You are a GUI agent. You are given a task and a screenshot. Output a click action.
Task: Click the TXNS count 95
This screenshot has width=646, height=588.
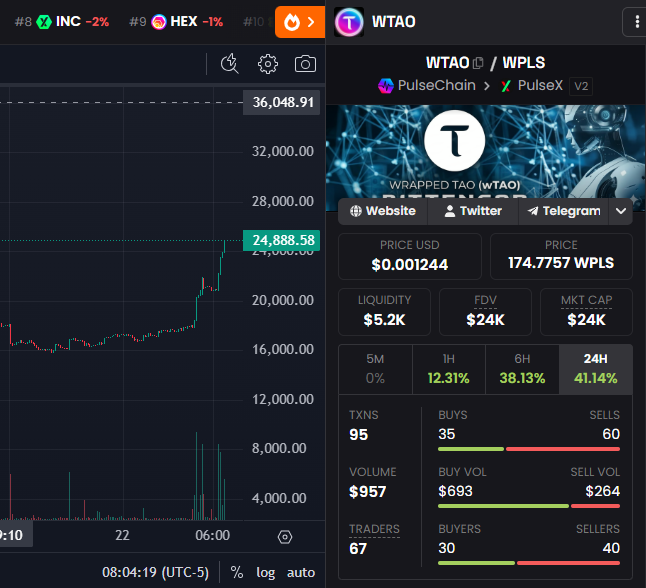click(x=358, y=435)
